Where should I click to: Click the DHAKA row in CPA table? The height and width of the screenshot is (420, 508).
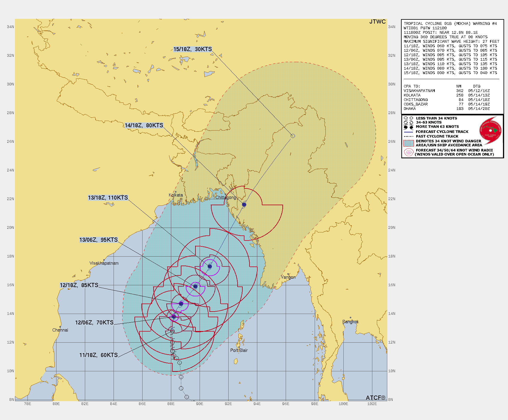447,109
